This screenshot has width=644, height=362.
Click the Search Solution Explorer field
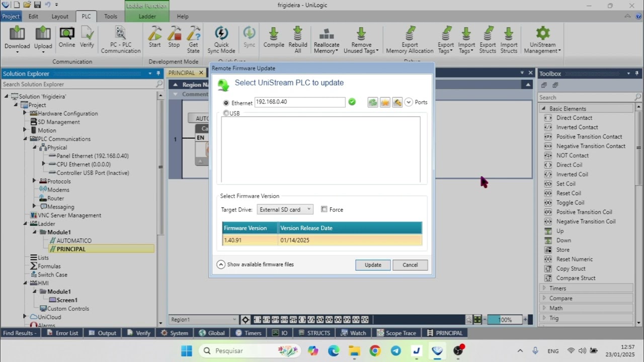click(78, 84)
